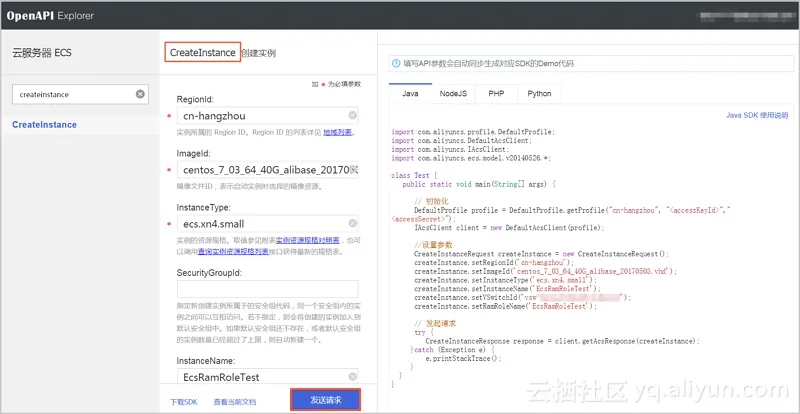Screen dimensions: 800x414
Task: Click the CreateInstance API title
Action: 203,53
